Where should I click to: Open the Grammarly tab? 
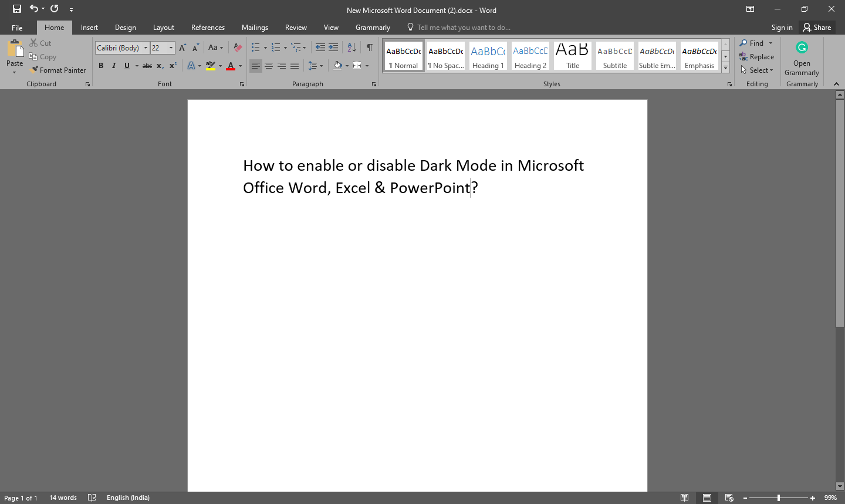click(373, 28)
